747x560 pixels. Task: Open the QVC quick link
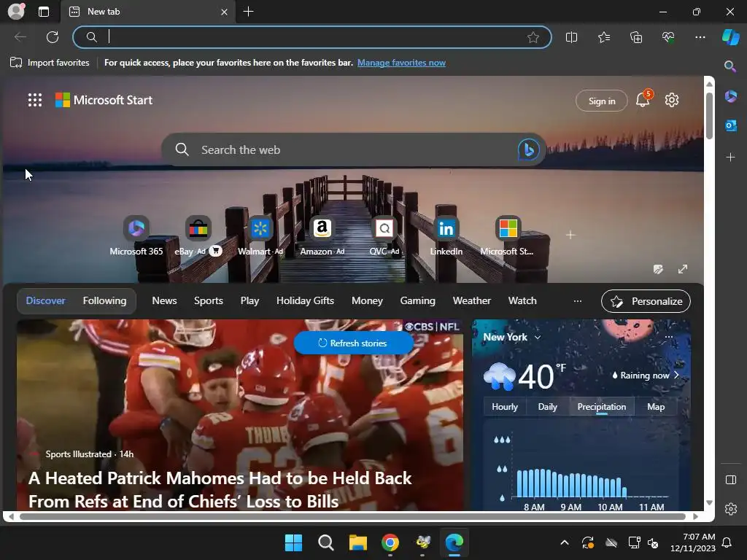tap(384, 236)
